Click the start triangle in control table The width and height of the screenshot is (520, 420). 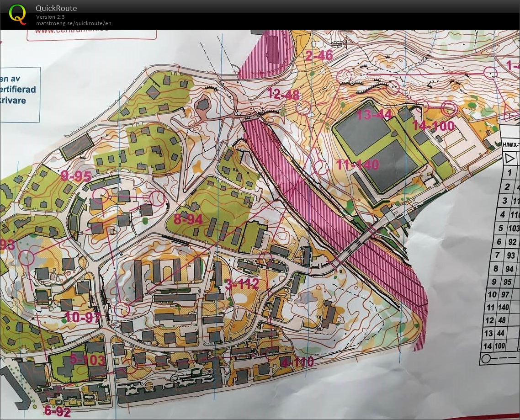(510, 158)
